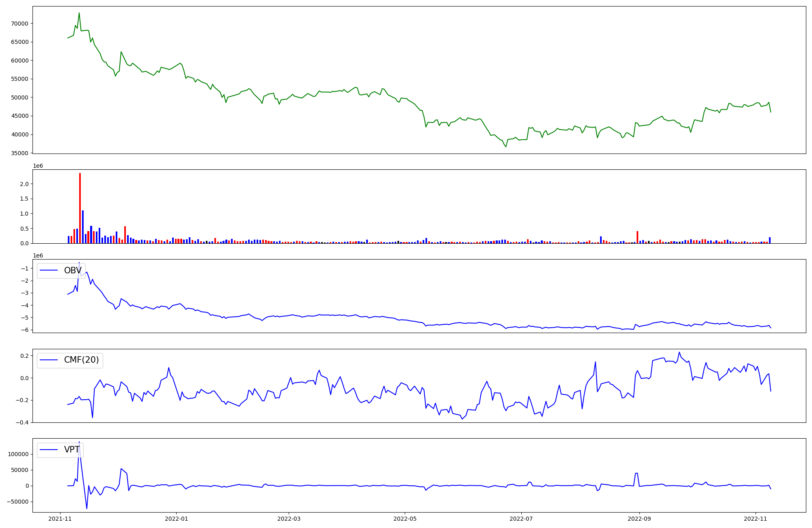The width and height of the screenshot is (812, 528).
Task: Click the 2022-01 x-axis date label
Action: coord(176,519)
